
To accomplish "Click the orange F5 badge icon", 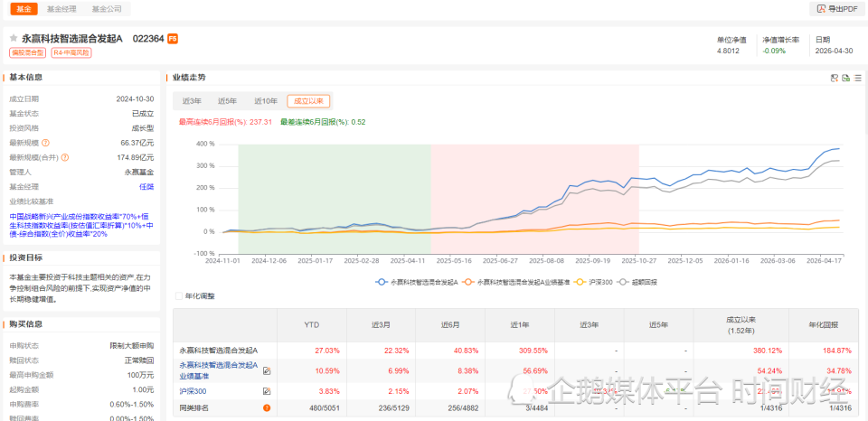I will coord(173,39).
